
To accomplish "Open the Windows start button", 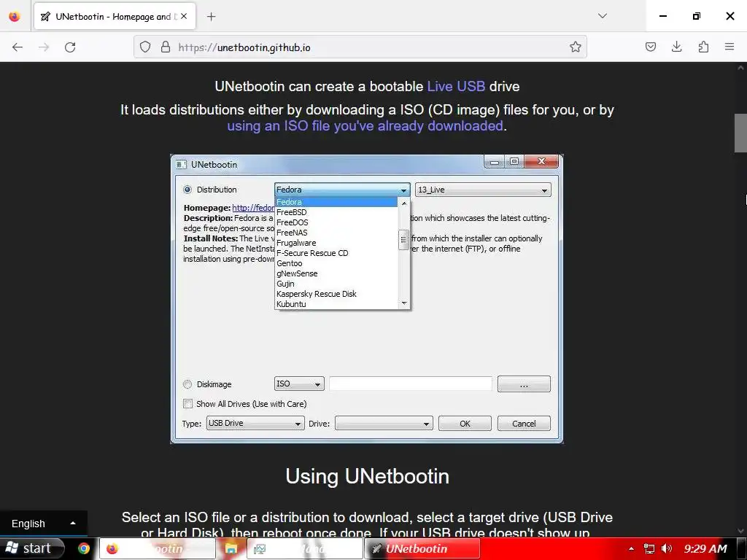I will tap(31, 548).
